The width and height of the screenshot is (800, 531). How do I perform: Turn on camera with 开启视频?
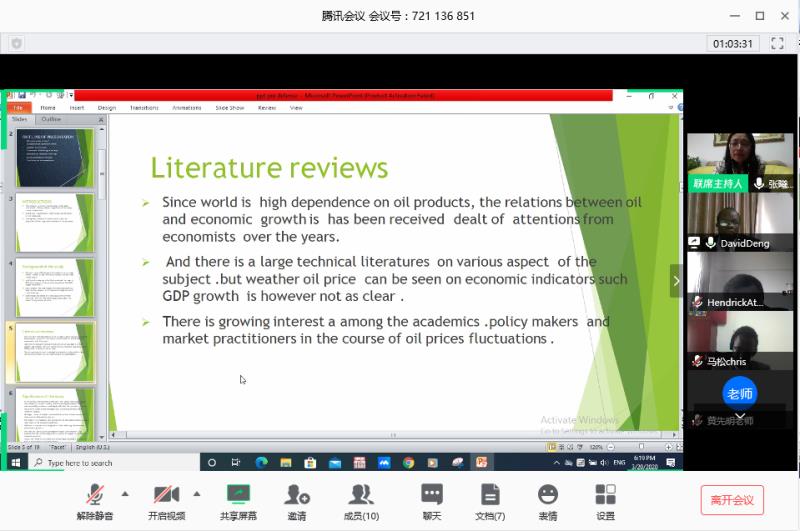pyautogui.click(x=166, y=501)
